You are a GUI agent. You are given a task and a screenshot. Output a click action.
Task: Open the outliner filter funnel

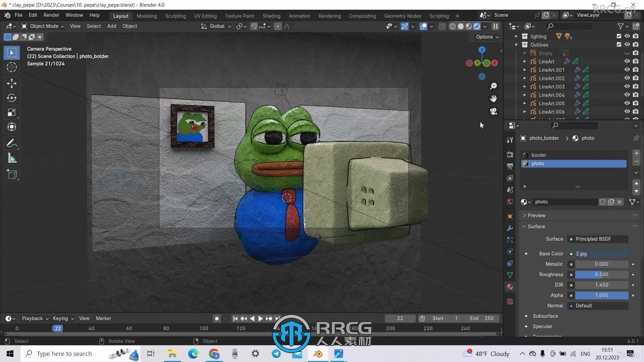620,26
